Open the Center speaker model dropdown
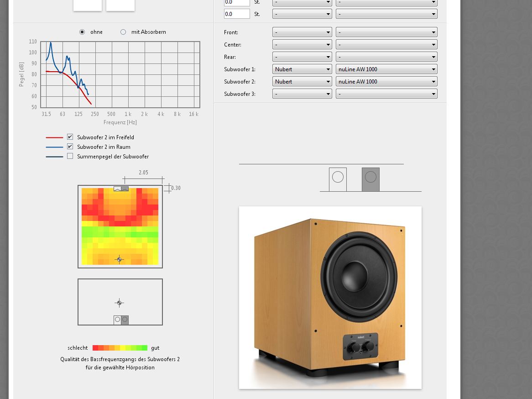This screenshot has width=532, height=399. pyautogui.click(x=386, y=45)
